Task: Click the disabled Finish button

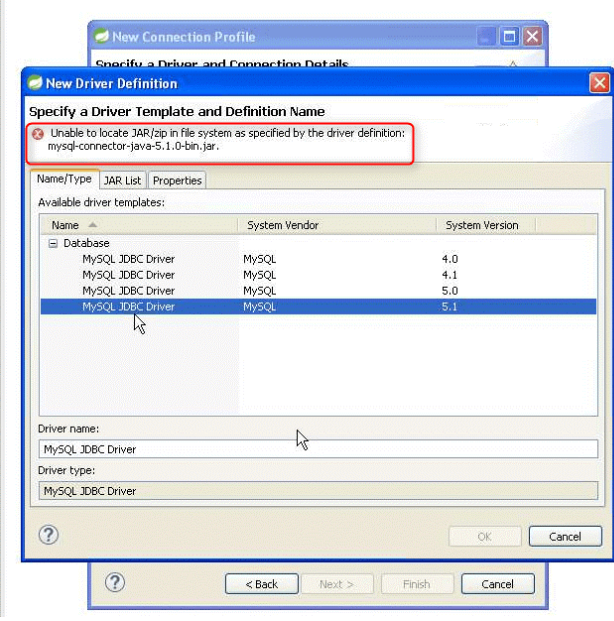Action: (x=417, y=584)
